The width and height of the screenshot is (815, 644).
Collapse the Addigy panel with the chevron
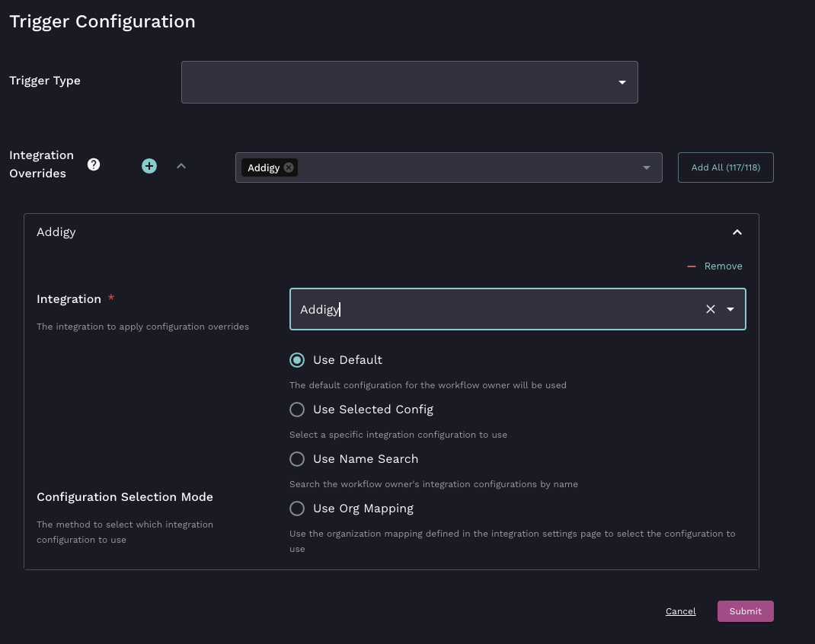(737, 232)
